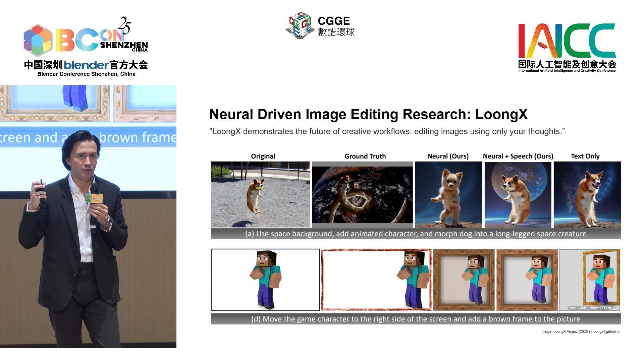Click the '中国深圳blender官方大会' text
This screenshot has width=644, height=362.
(x=86, y=65)
